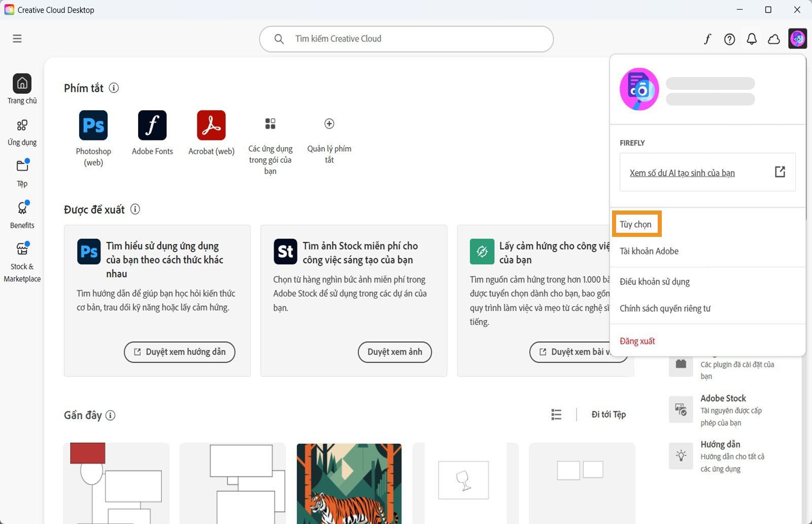
Task: Click Xem số dư AI tạo sinh của bạn
Action: pos(682,173)
